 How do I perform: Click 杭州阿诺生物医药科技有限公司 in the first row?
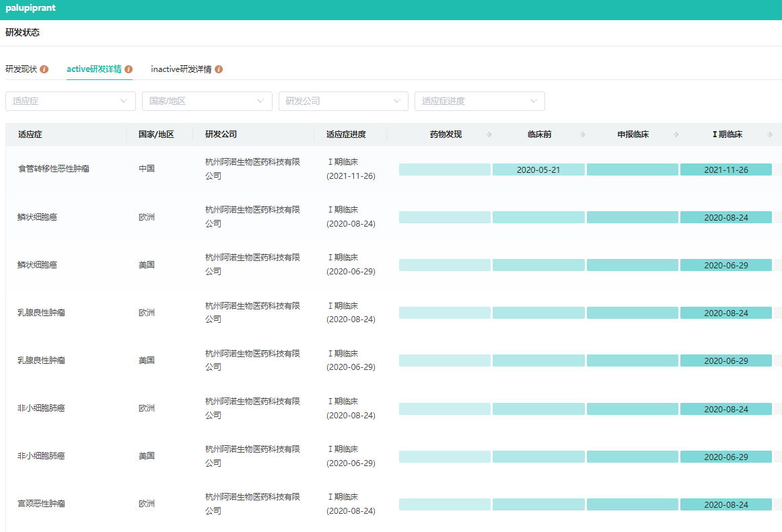pos(252,169)
